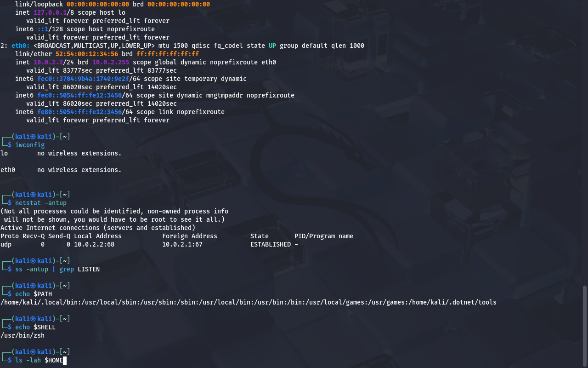This screenshot has height=368, width=588.
Task: Click the 'echo $SHELL' command line
Action: tap(35, 327)
